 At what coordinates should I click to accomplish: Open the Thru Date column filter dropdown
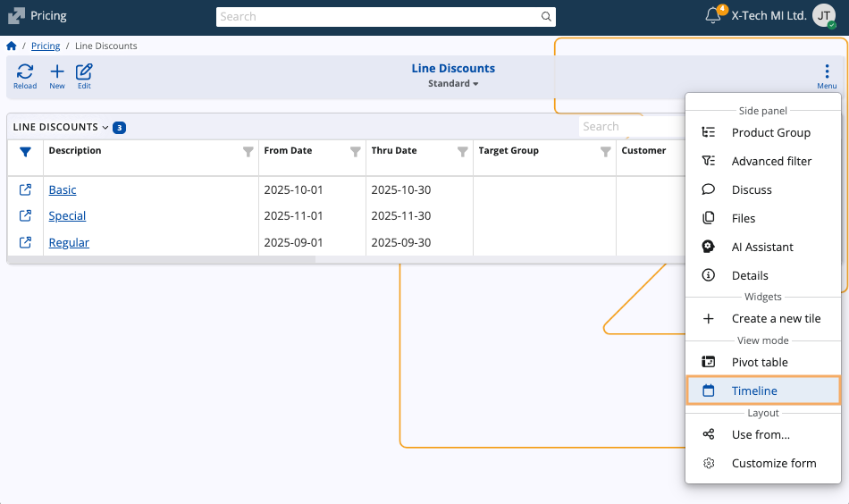click(x=463, y=152)
